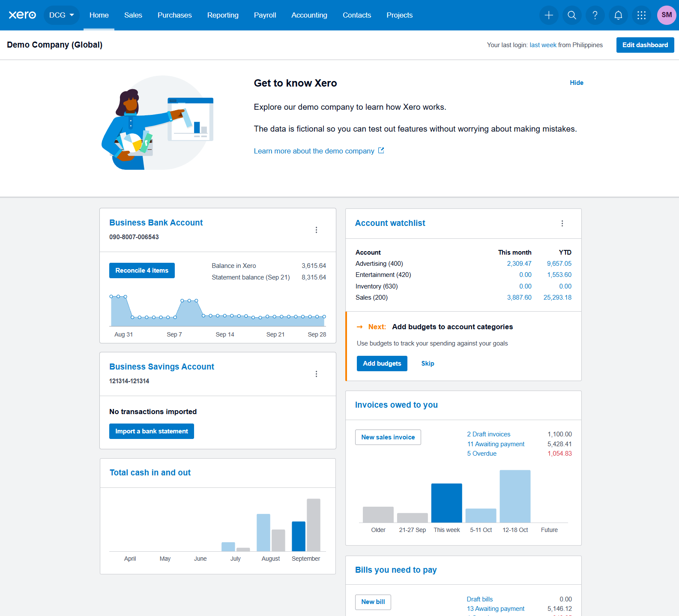Open the Payroll menu

click(x=265, y=15)
